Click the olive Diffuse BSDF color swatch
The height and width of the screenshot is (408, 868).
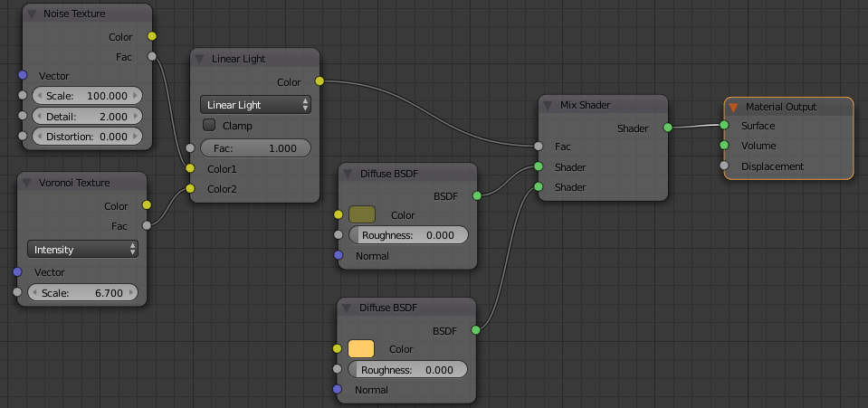click(x=362, y=214)
